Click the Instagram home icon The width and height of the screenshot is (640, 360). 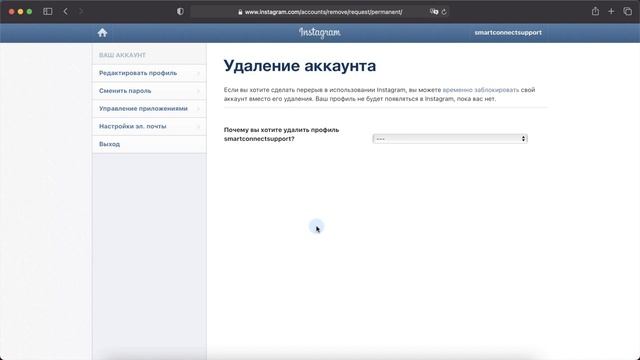click(x=102, y=33)
